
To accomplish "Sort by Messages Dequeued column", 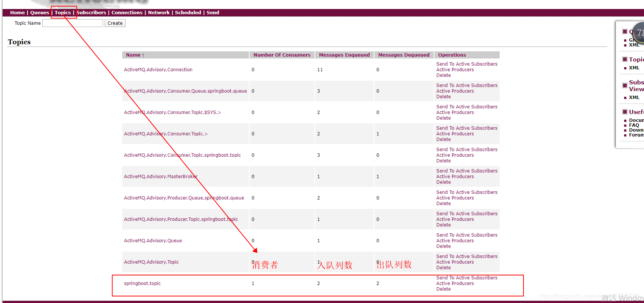I will click(404, 55).
